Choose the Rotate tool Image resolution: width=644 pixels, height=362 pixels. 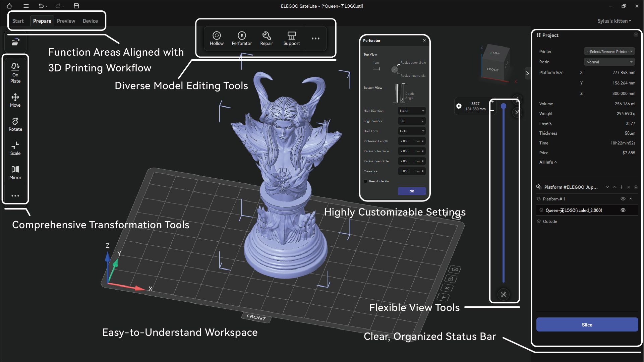[15, 124]
